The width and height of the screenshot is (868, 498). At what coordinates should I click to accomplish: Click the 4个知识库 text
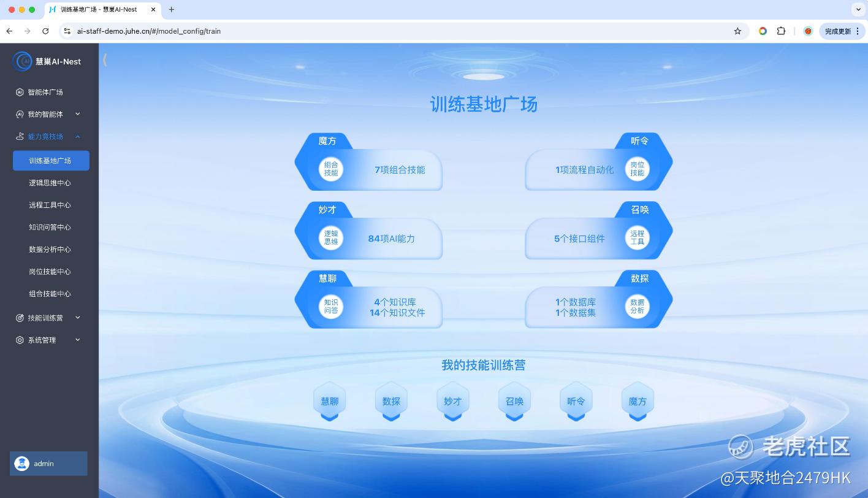coord(395,302)
